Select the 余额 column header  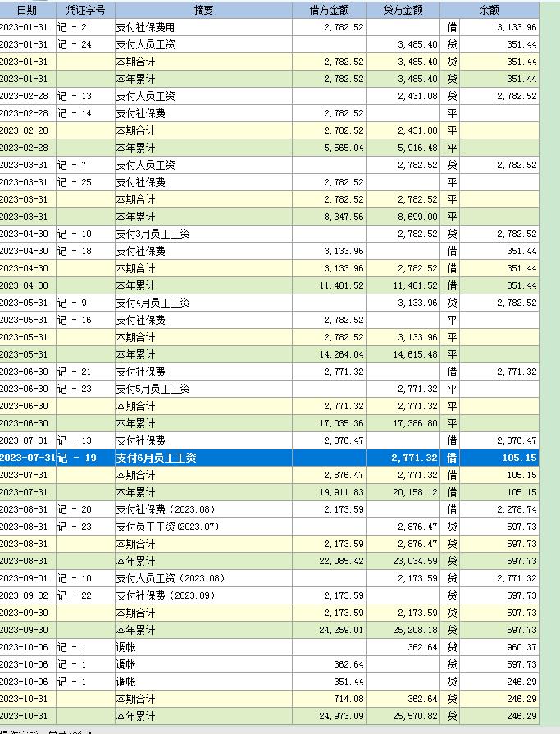click(489, 10)
